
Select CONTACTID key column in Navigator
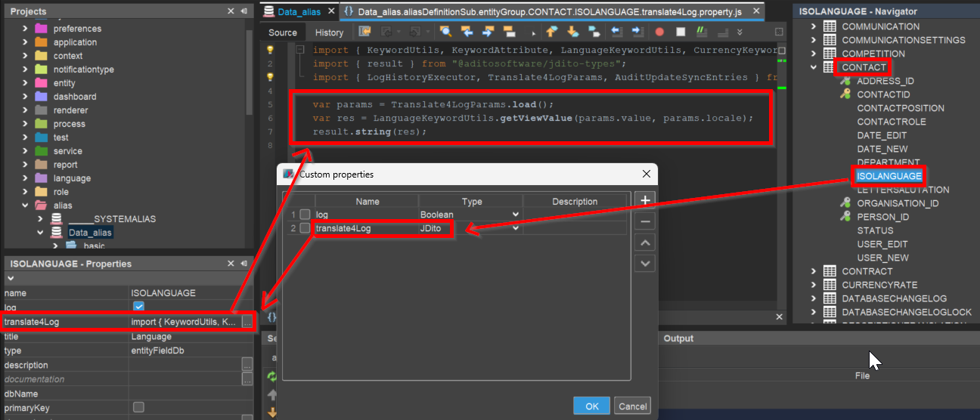[x=883, y=94]
